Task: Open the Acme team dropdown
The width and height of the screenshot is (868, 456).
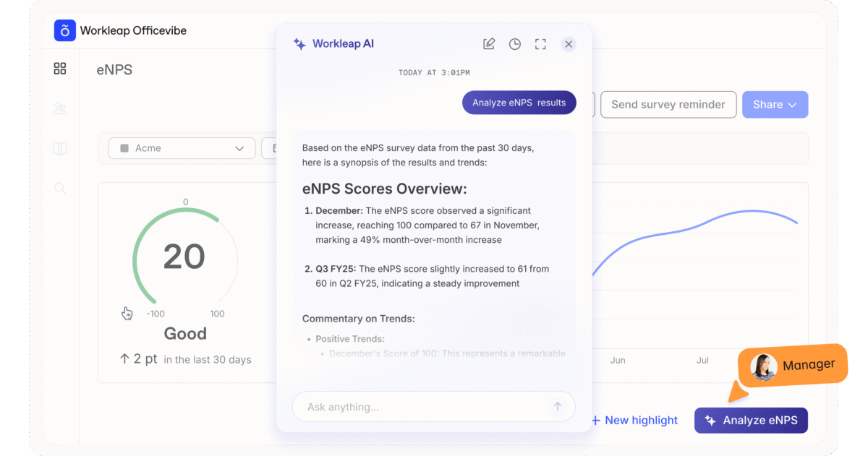Action: click(182, 148)
